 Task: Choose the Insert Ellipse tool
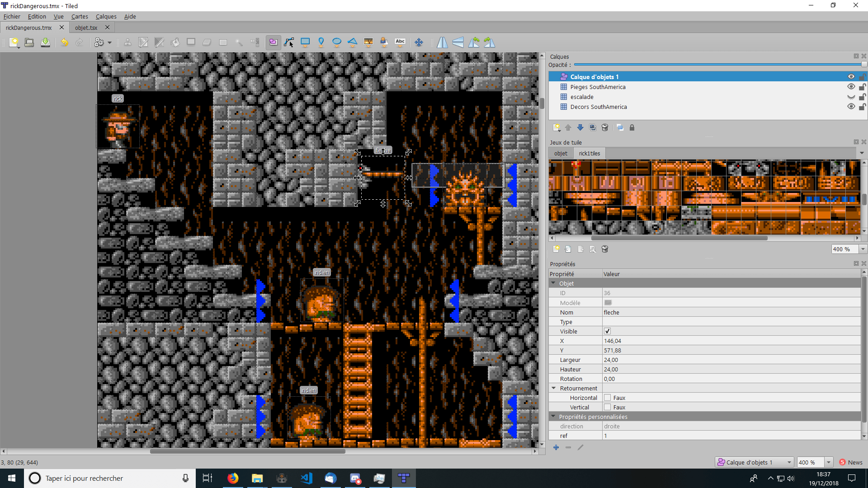(x=337, y=42)
